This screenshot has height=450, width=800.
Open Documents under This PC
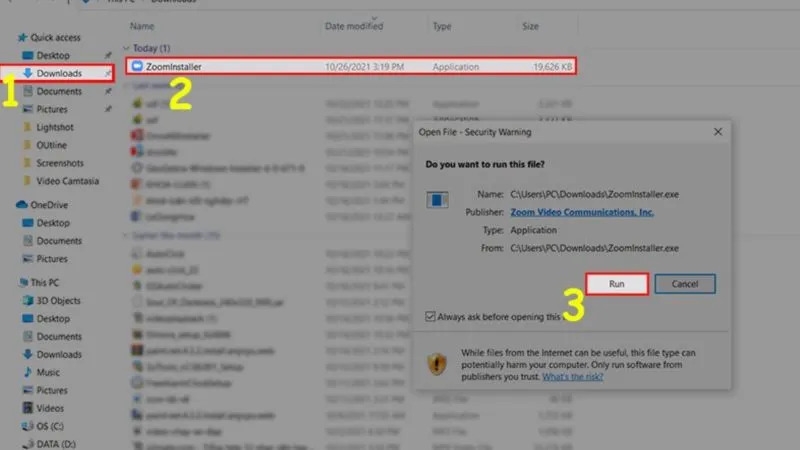coord(59,336)
